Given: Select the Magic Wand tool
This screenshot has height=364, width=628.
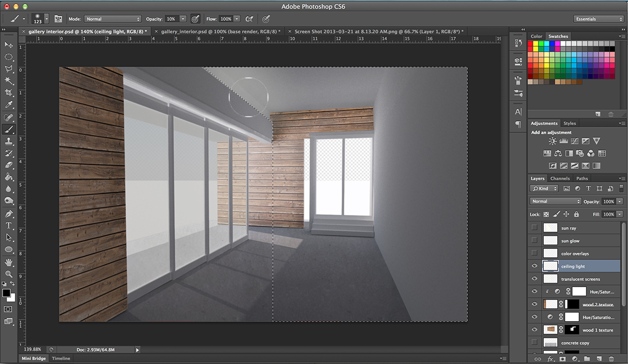Looking at the screenshot, I should [x=9, y=81].
